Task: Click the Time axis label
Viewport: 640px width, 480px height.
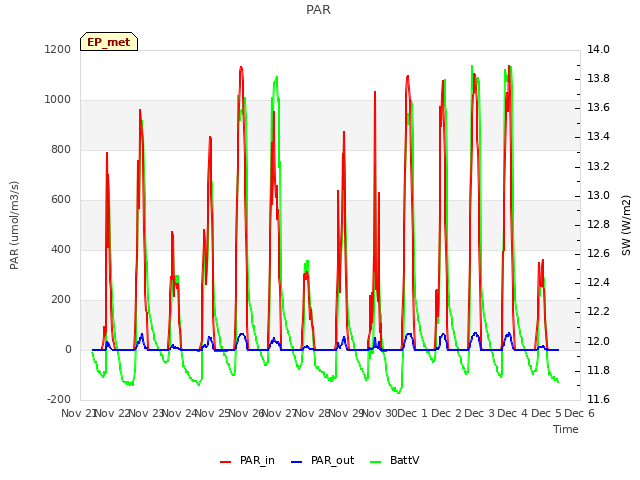Action: (x=566, y=429)
